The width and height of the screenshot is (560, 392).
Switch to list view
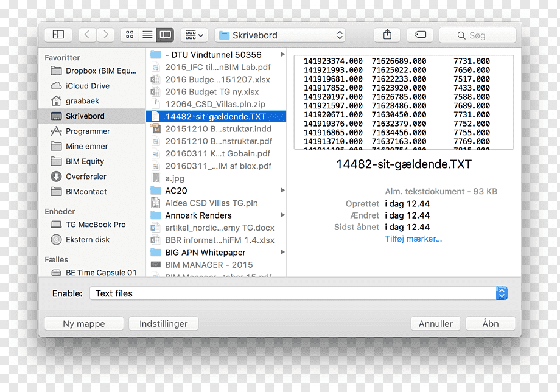tap(147, 35)
